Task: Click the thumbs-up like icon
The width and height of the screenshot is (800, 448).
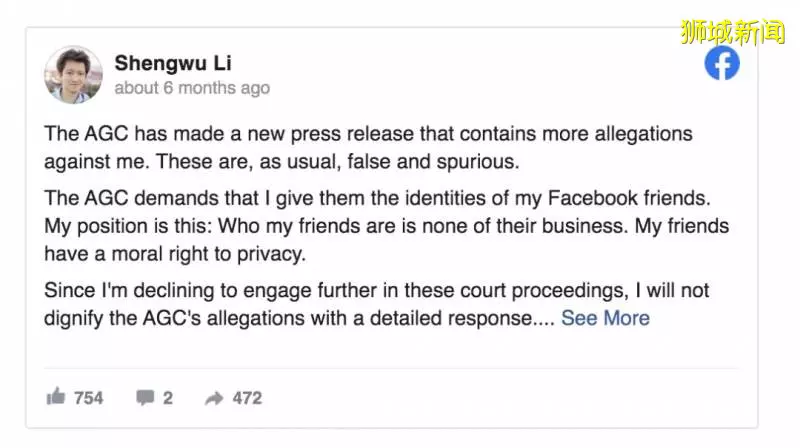Action: click(x=56, y=396)
